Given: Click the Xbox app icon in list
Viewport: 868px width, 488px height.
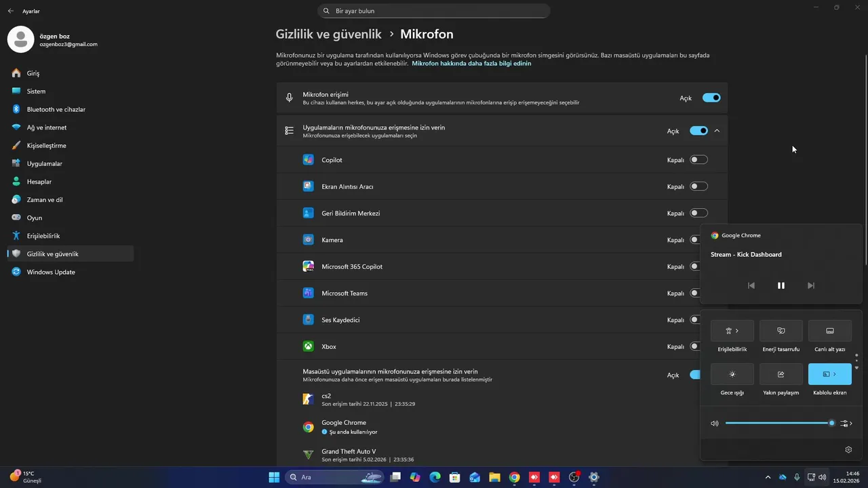Looking at the screenshot, I should 309,346.
